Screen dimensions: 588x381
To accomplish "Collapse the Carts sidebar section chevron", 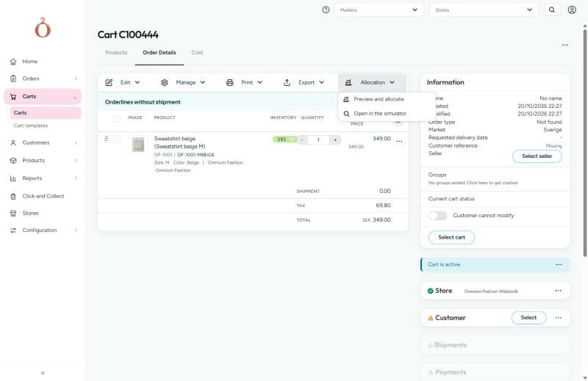I will click(75, 98).
